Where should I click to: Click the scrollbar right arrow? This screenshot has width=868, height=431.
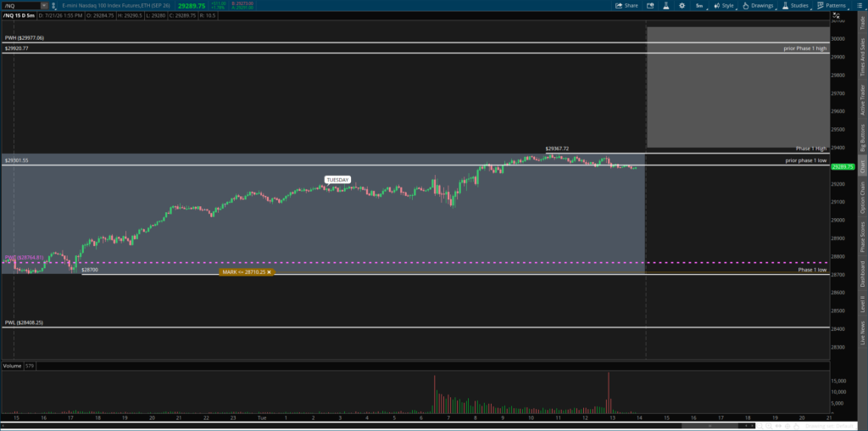click(753, 425)
